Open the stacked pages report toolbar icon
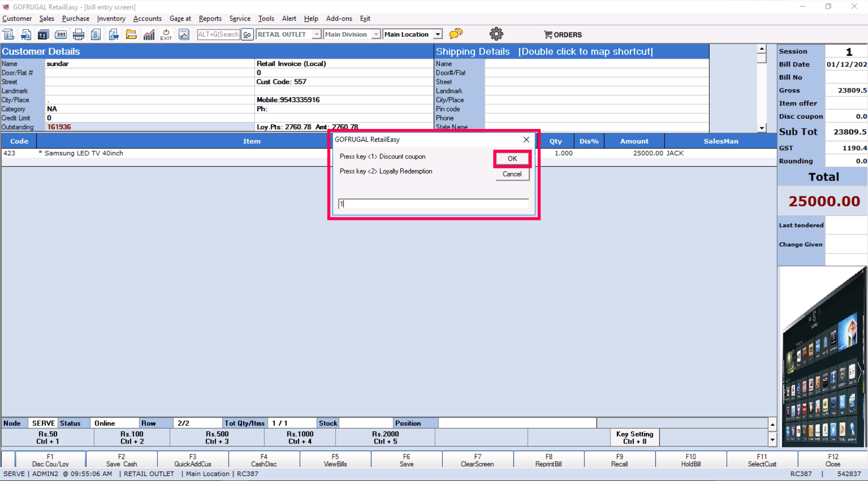Screen dimensions: 868x481 click(95, 34)
